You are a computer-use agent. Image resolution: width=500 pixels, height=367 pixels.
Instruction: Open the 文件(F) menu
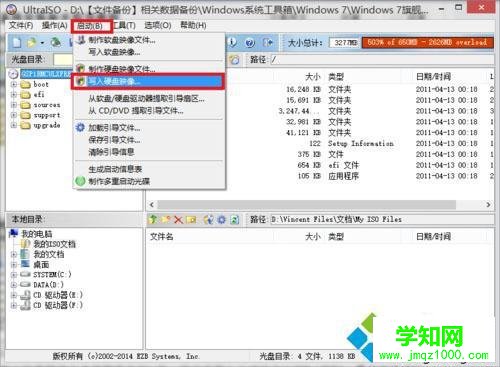21,25
